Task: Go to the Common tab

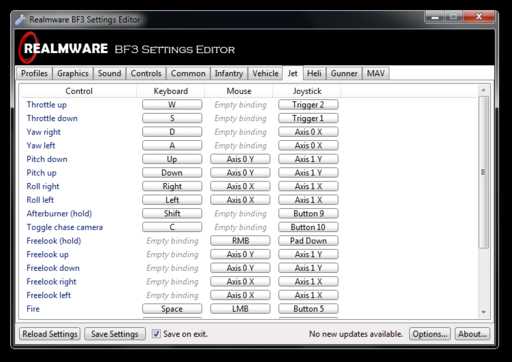Action: [x=188, y=73]
